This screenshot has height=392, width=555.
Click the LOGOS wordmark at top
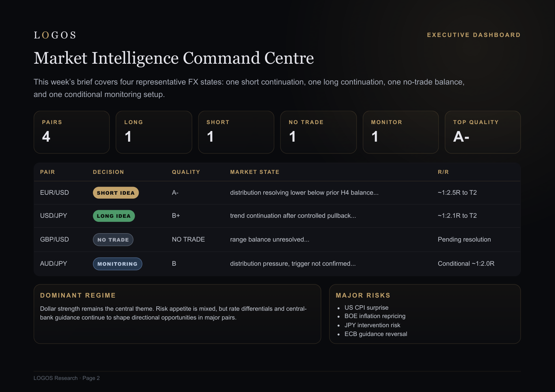point(55,35)
